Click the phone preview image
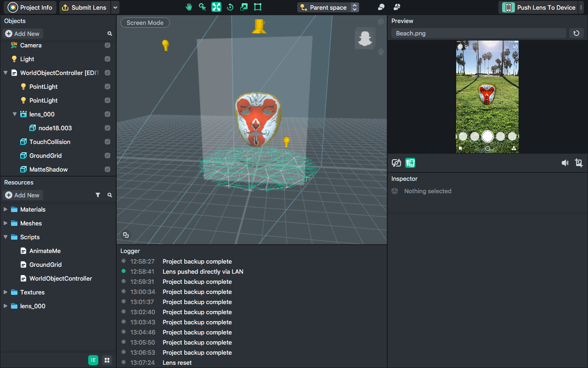The height and width of the screenshot is (368, 588). tap(487, 97)
